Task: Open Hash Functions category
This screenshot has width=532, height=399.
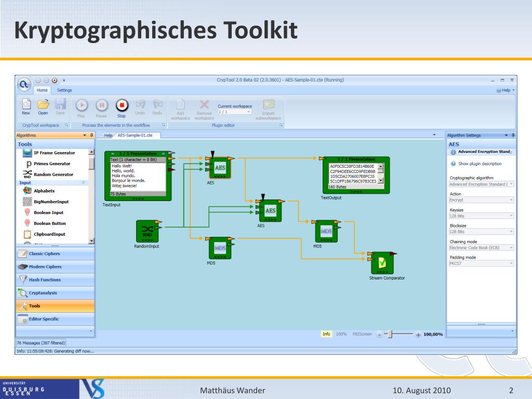Action: click(55, 280)
